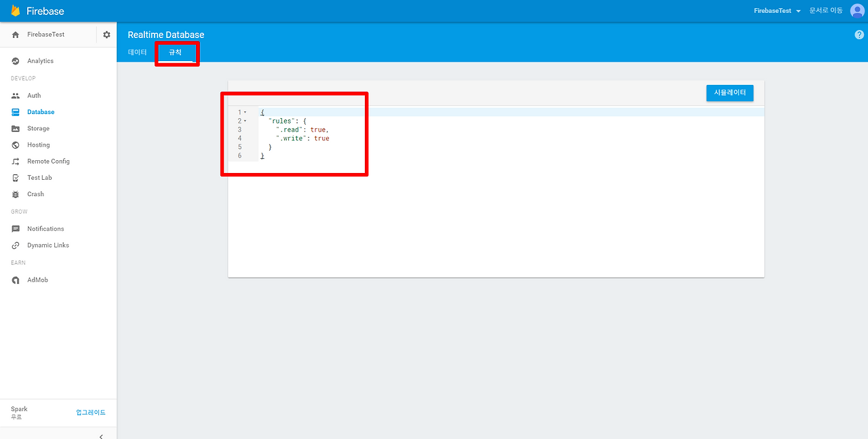Open the AdMob section

pos(37,280)
